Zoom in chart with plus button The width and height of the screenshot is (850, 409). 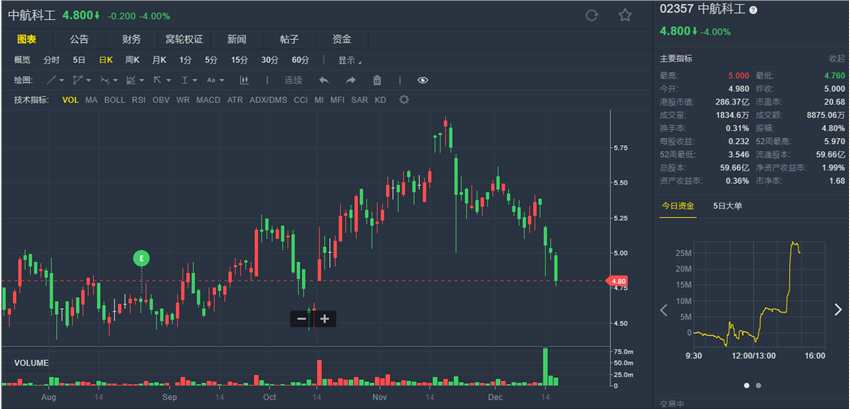[325, 319]
